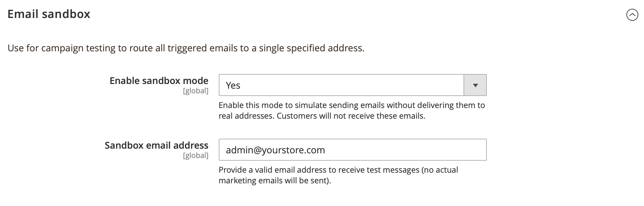Click the selector arrow to reveal sandbox options
Screen dimensions: 644x206
[475, 85]
